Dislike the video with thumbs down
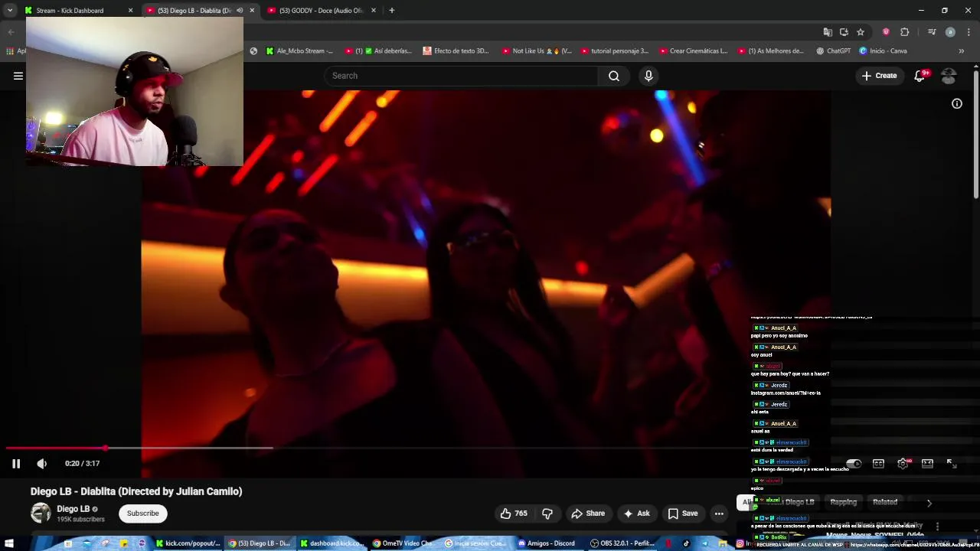 coord(547,514)
